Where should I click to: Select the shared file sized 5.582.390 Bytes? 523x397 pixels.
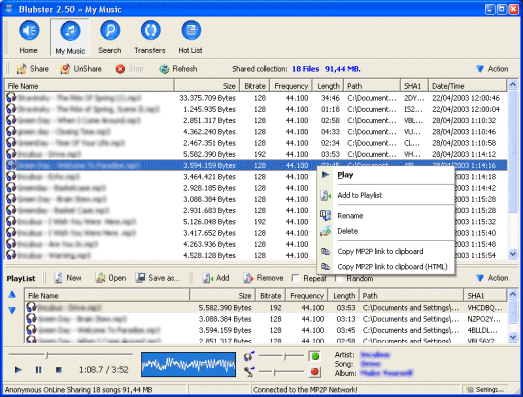point(256,154)
